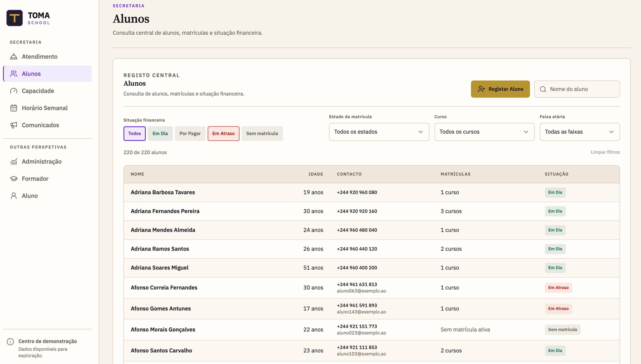Click email aluno063@exemplo.ao
The width and height of the screenshot is (641, 364).
[x=361, y=291]
